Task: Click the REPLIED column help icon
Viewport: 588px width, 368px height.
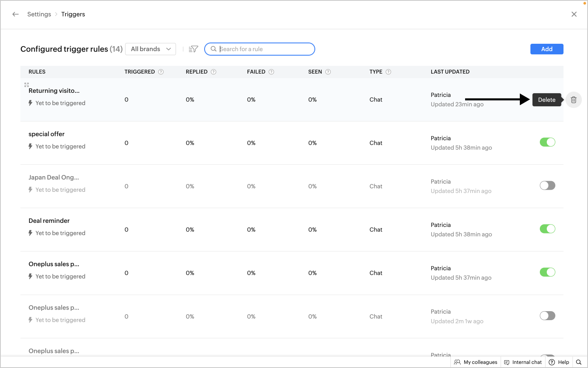Action: tap(214, 72)
